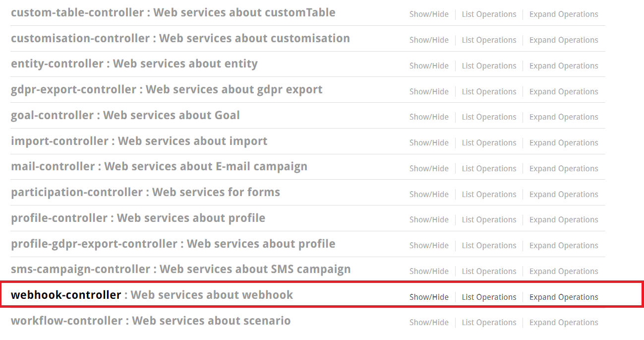Open the webhook-controller section heading
The image size is (644, 340).
point(66,295)
